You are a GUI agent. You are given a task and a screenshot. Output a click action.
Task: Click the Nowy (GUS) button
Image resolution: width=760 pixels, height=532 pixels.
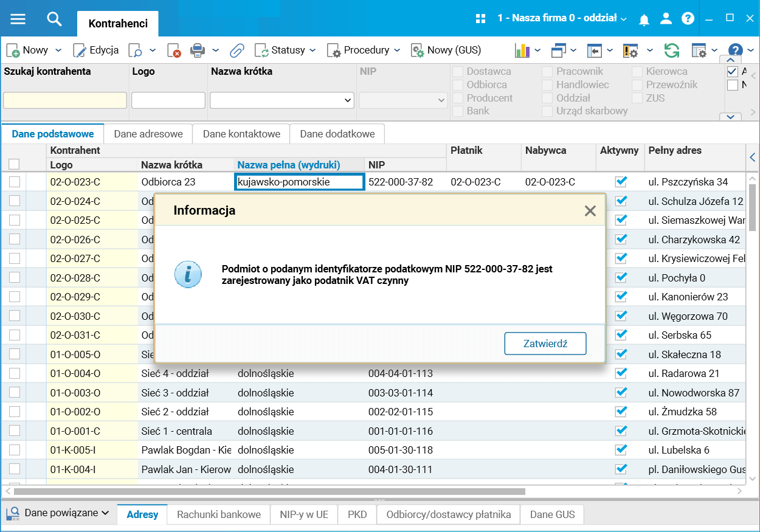pos(446,50)
